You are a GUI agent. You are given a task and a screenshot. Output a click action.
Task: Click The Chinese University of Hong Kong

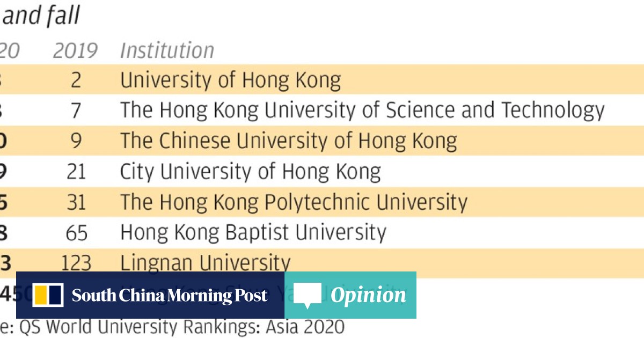click(288, 141)
